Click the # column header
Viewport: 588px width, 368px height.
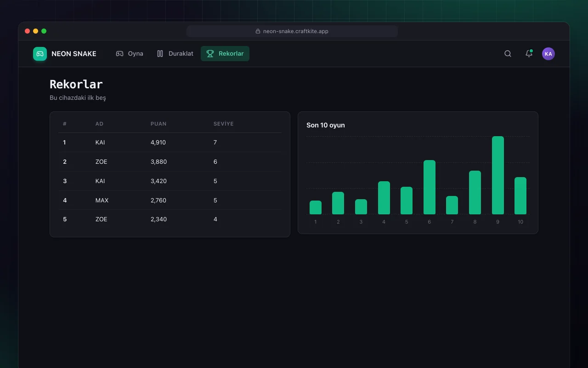point(65,124)
